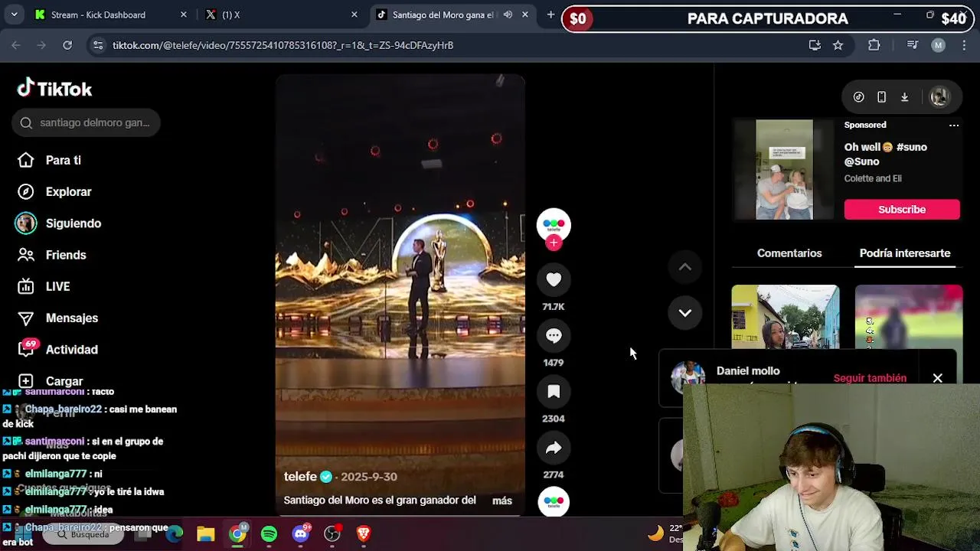Expand the video caption with más
The image size is (980, 551).
[x=502, y=500]
